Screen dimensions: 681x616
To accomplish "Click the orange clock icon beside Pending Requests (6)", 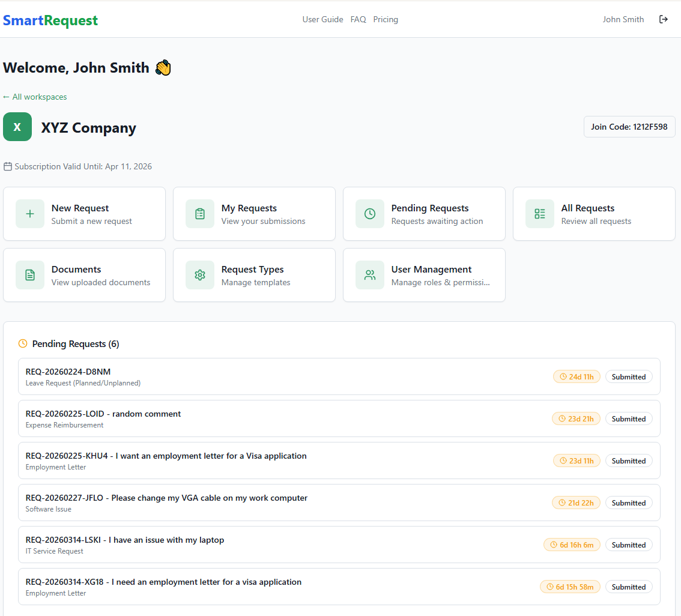I will 23,343.
